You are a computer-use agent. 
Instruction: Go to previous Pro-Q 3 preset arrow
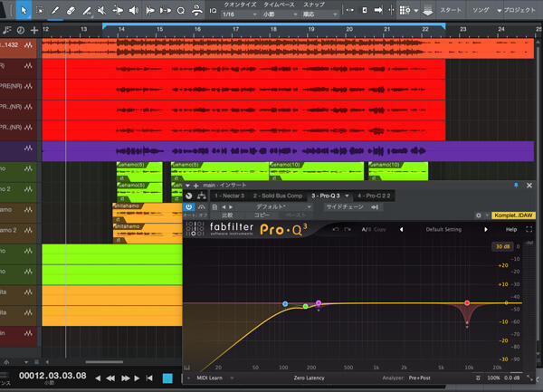(401, 229)
